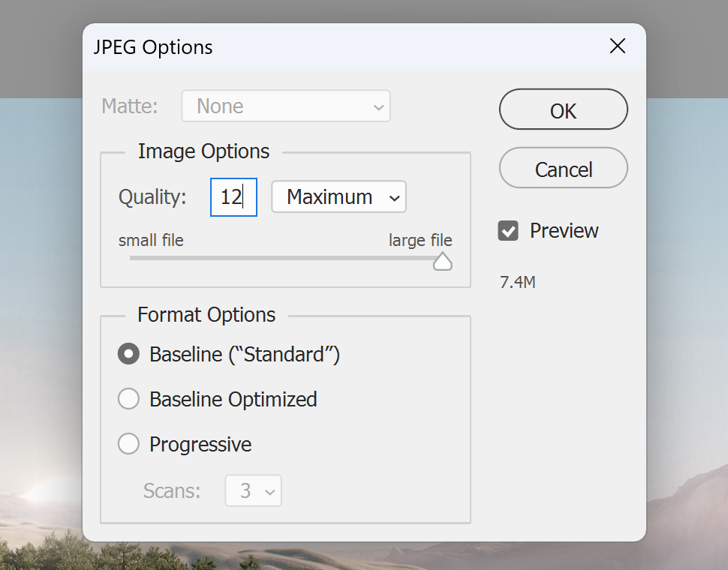Open the Maximum quality preset dropdown
Screen dimensions: 728x570
click(x=339, y=196)
